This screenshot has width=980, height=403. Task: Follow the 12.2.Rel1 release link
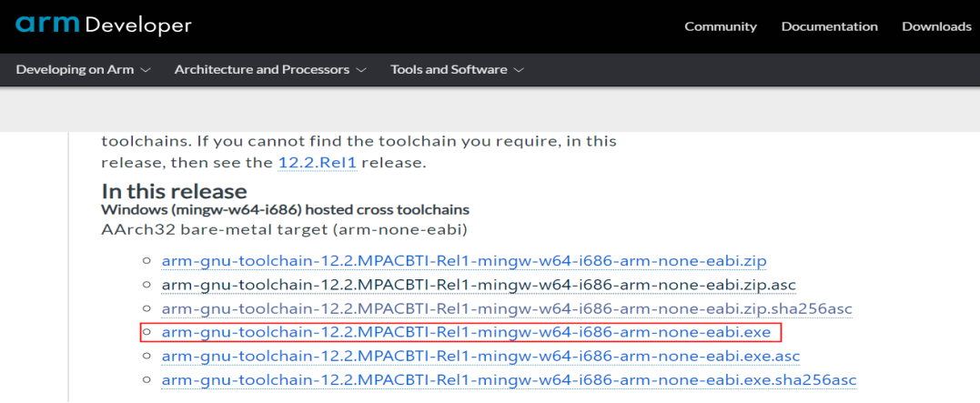[316, 163]
